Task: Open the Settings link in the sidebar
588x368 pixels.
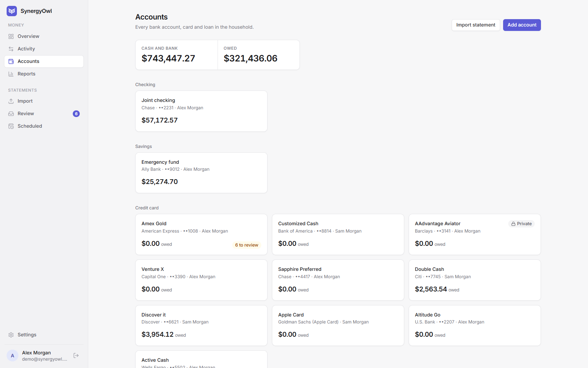Action: click(44, 335)
